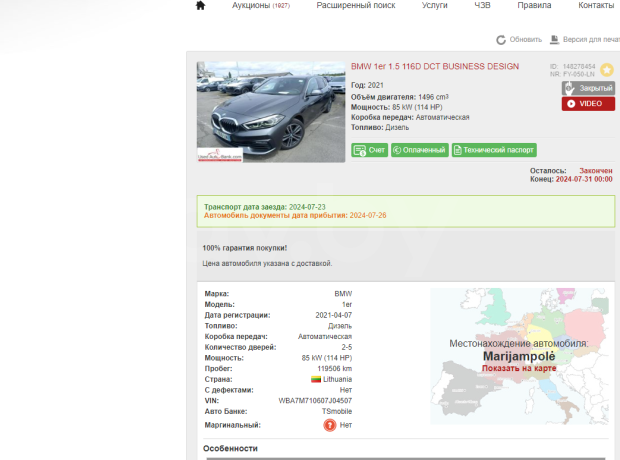This screenshot has width=620, height=460.
Task: Click the 2021-04-07 registration date
Action: pos(333,315)
